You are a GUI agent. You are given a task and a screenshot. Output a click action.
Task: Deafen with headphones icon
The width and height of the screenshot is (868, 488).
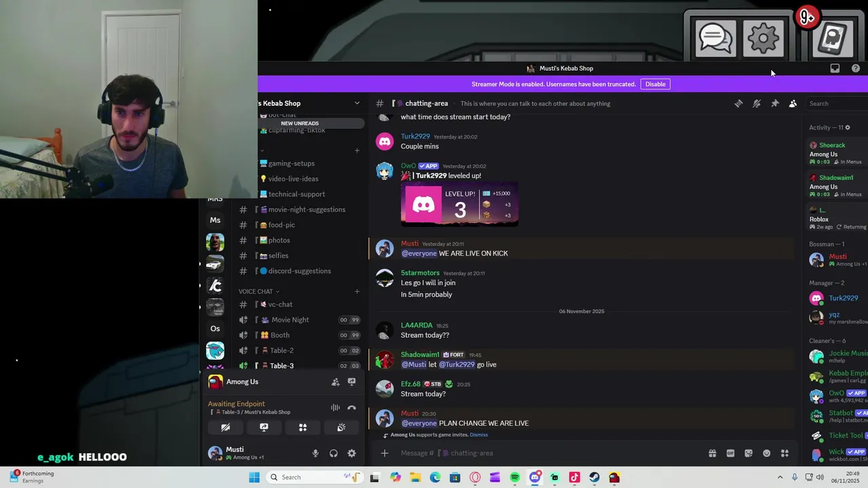coord(334,453)
